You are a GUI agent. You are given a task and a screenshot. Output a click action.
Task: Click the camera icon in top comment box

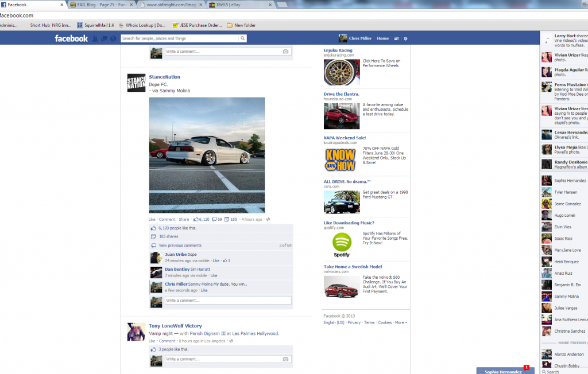pyautogui.click(x=286, y=52)
